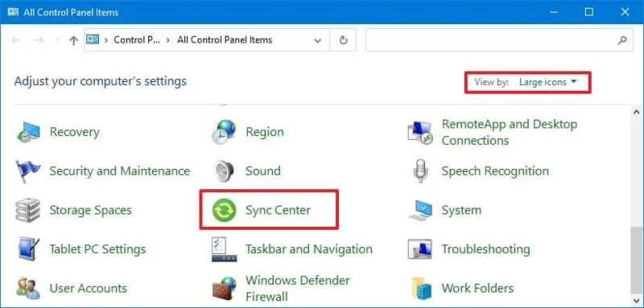Open the Sound link
This screenshot has height=308, width=644.
(x=263, y=170)
